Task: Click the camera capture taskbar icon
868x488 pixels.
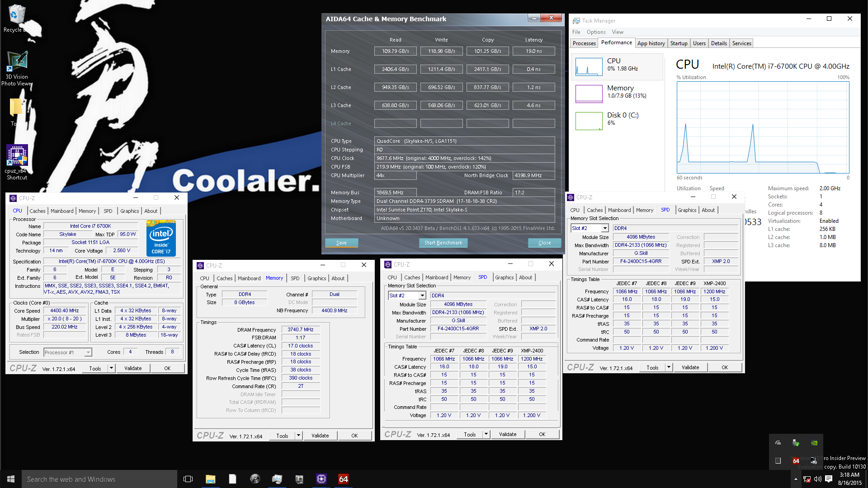Action: pos(299,479)
